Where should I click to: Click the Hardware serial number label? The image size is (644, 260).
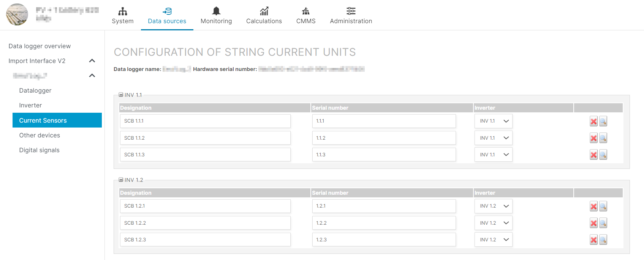pos(225,69)
